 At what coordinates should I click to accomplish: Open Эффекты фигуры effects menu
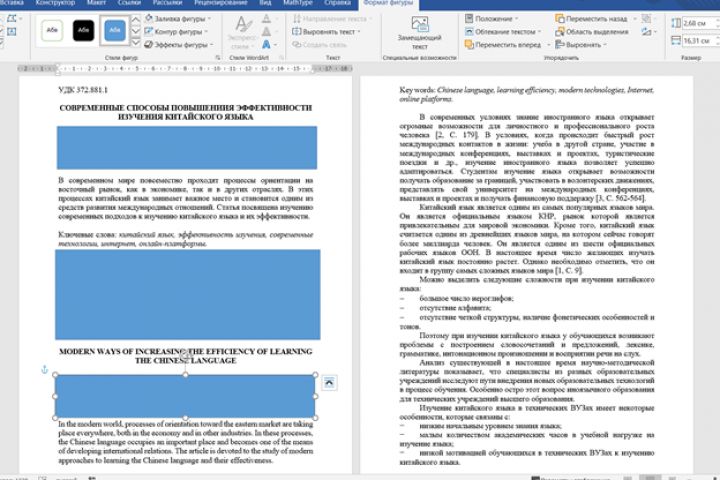click(x=179, y=45)
